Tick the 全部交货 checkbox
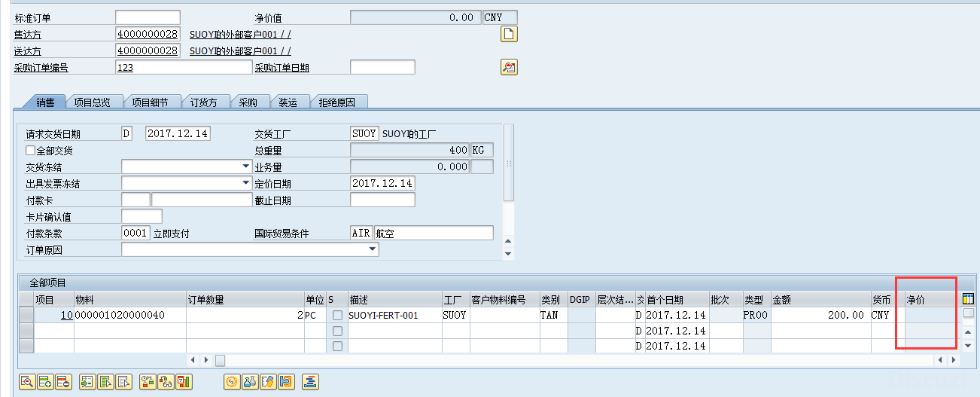Image resolution: width=980 pixels, height=397 pixels. point(30,151)
